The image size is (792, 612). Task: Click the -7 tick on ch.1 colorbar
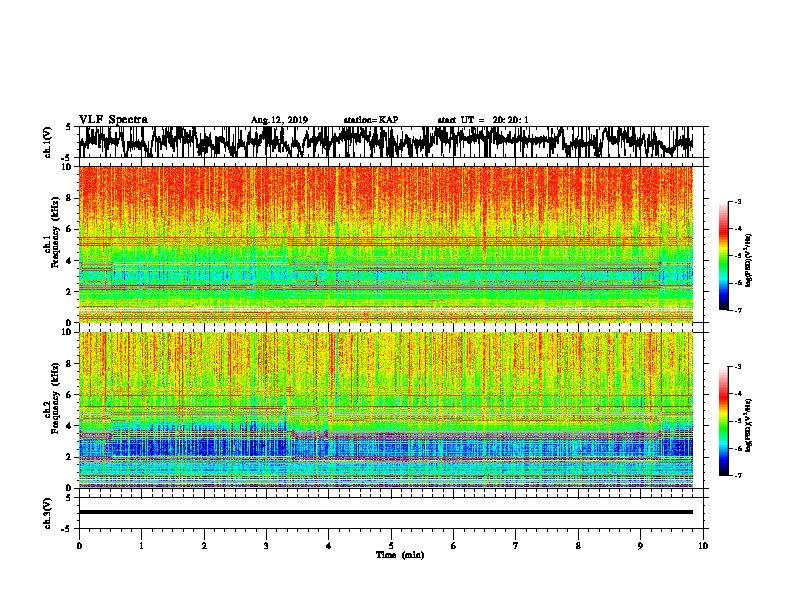pyautogui.click(x=738, y=310)
